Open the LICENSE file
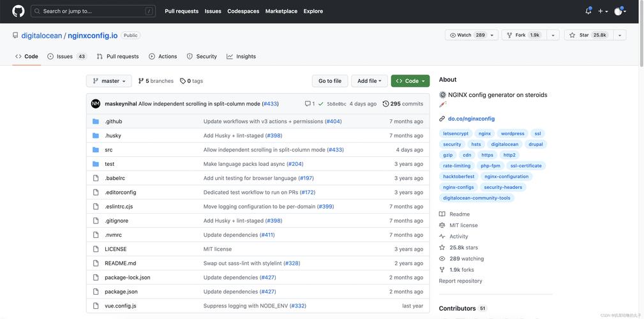Image resolution: width=644 pixels, height=319 pixels. (116, 249)
